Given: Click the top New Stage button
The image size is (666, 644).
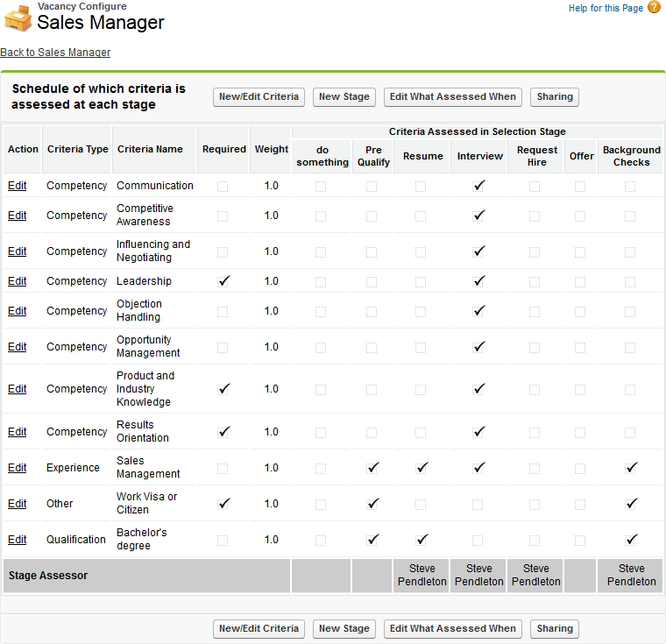Looking at the screenshot, I should 344,97.
